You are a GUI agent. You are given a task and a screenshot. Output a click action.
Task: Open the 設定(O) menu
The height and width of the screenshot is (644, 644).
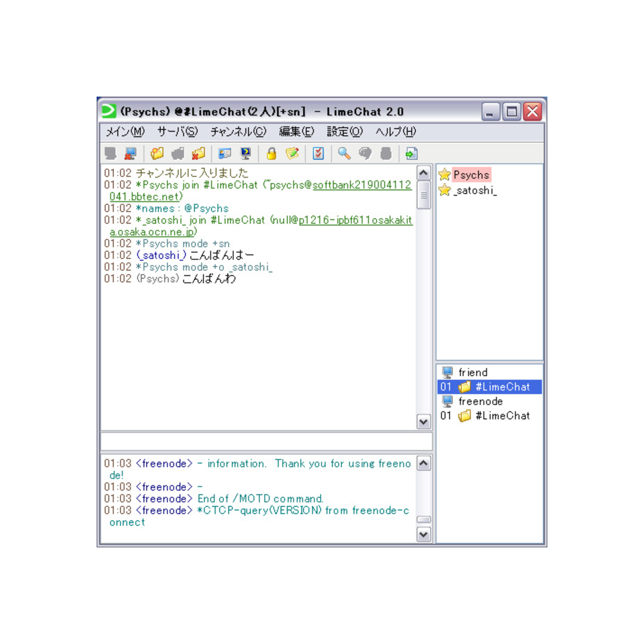coord(345,132)
